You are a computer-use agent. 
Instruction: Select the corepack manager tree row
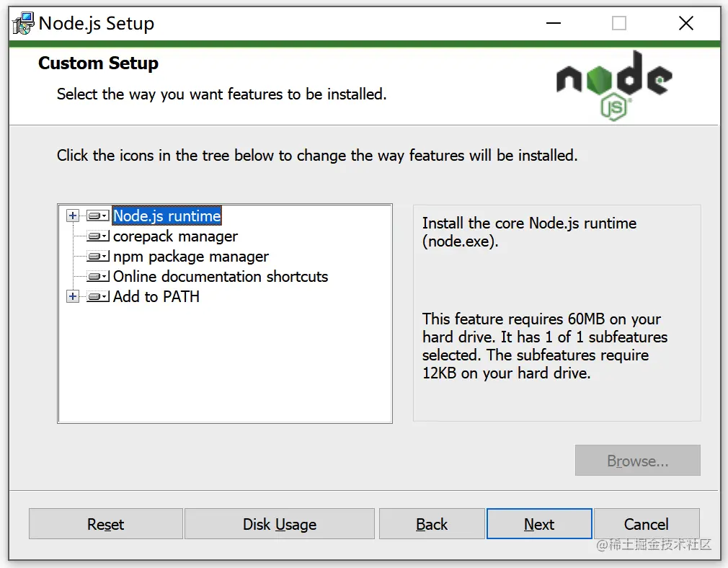pos(175,236)
